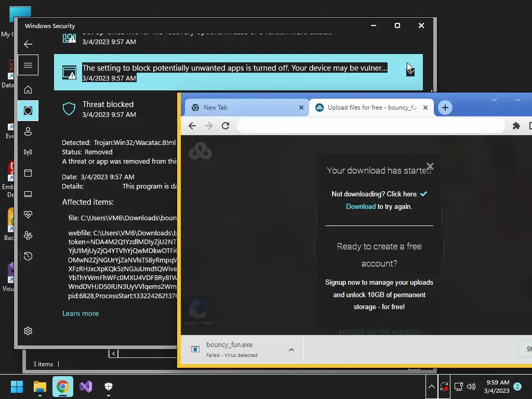Open App & browser control icon
This screenshot has width=532, height=399.
click(28, 173)
